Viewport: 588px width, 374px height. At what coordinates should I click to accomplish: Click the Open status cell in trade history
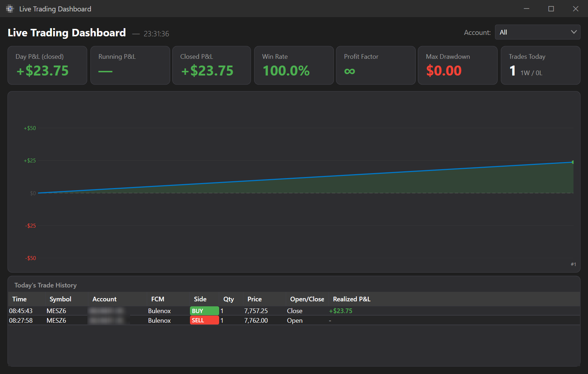point(295,321)
